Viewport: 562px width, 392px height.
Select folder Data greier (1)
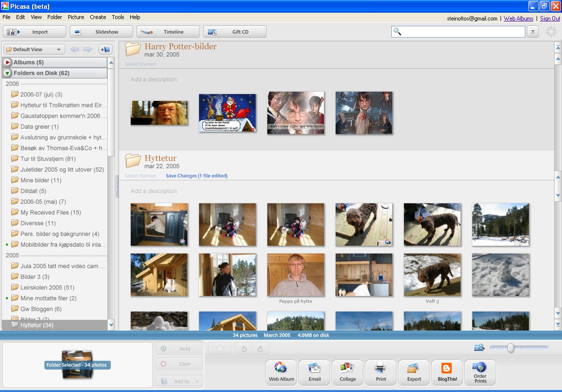point(40,127)
